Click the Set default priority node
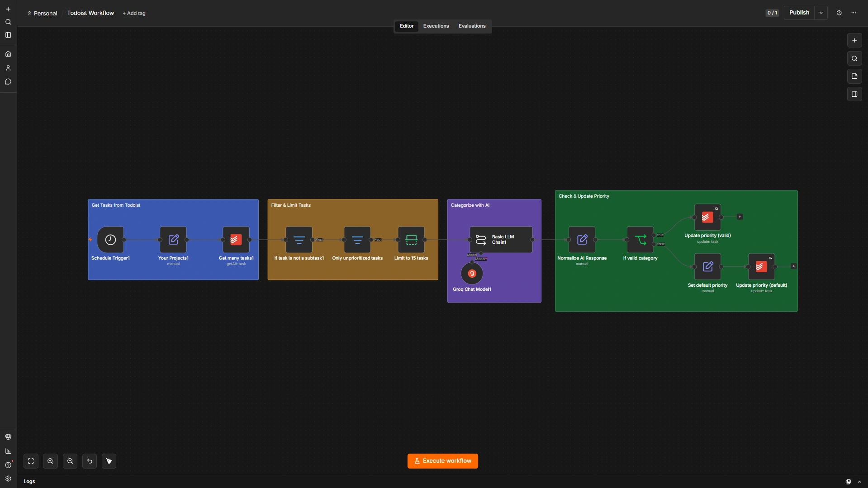Viewport: 868px width, 488px height. pos(708,267)
